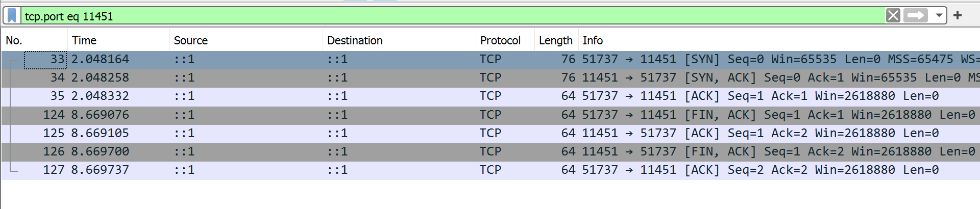Select packet 124, the first FIN, ACK
This screenshot has width=980, height=209.
pyautogui.click(x=357, y=115)
